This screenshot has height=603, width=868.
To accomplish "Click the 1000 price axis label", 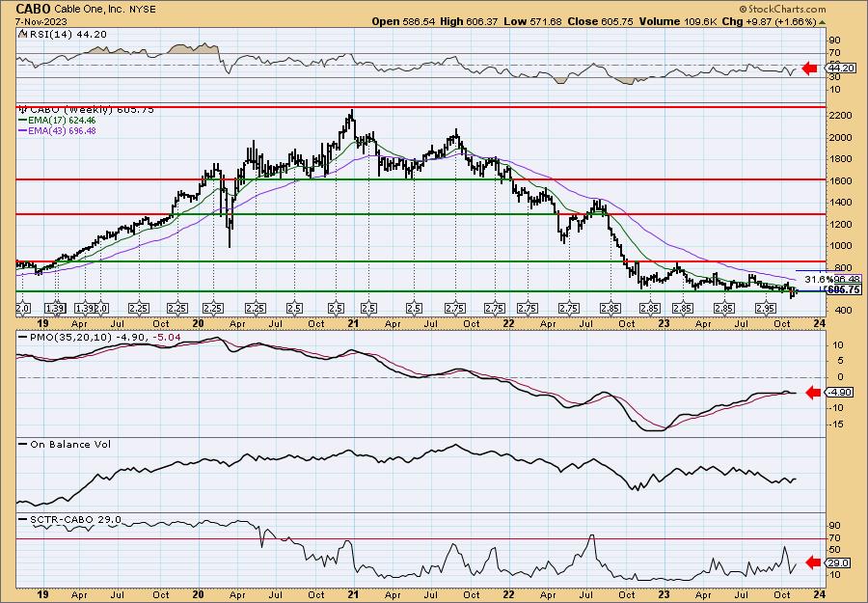I will 839,246.
